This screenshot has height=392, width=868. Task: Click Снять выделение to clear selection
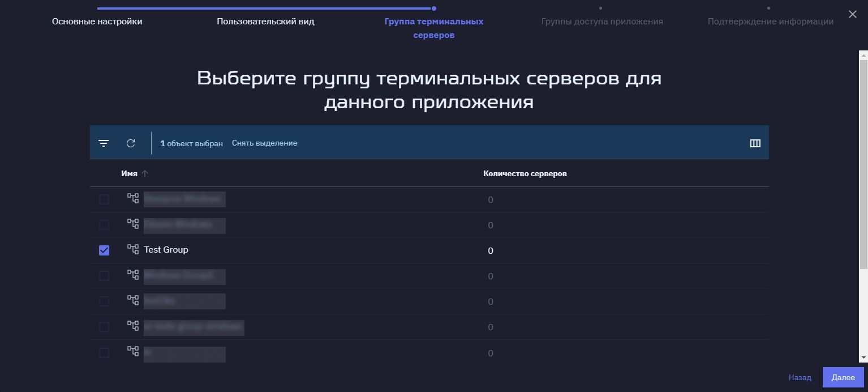[264, 143]
